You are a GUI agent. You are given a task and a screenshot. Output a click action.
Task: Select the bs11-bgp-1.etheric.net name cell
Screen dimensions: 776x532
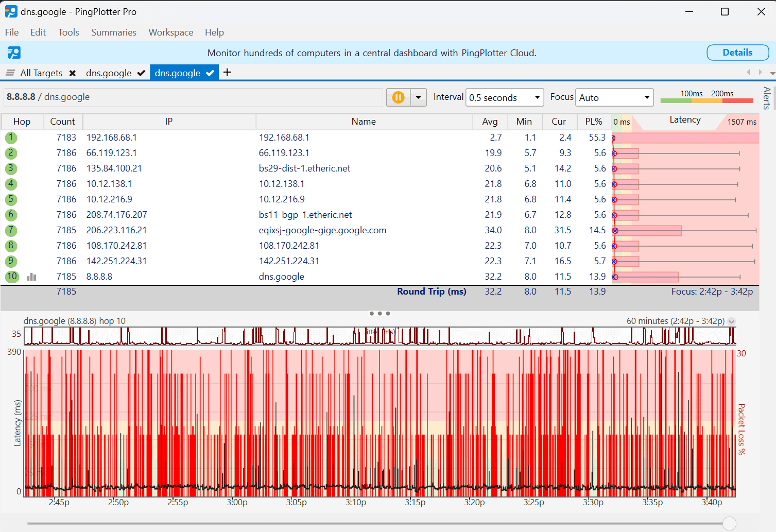pos(305,215)
